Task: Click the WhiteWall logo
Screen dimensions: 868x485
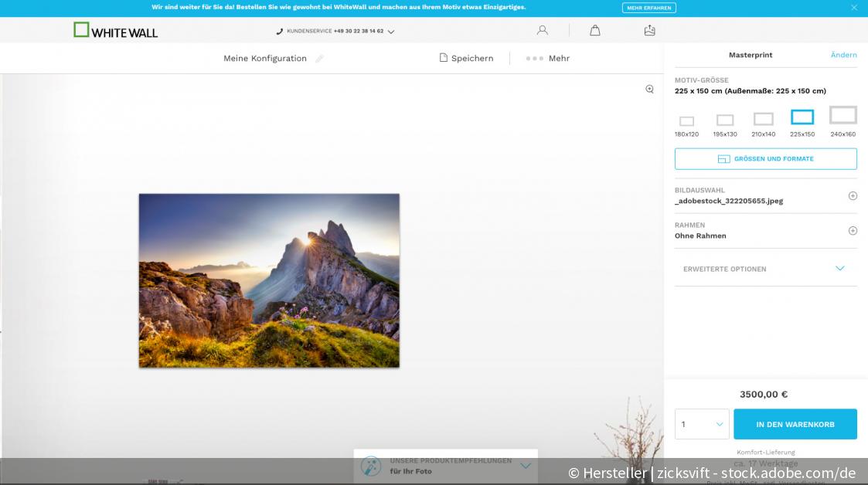Action: [x=115, y=31]
